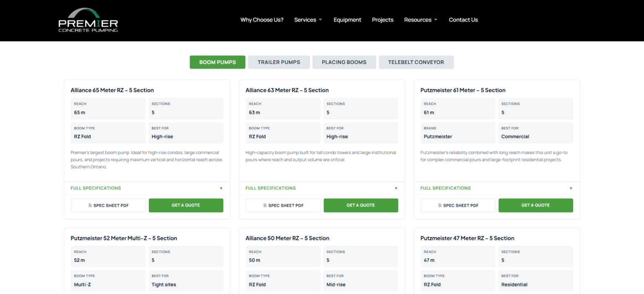This screenshot has height=294, width=644.
Task: Click the 50 m reach value
Action: tap(254, 260)
